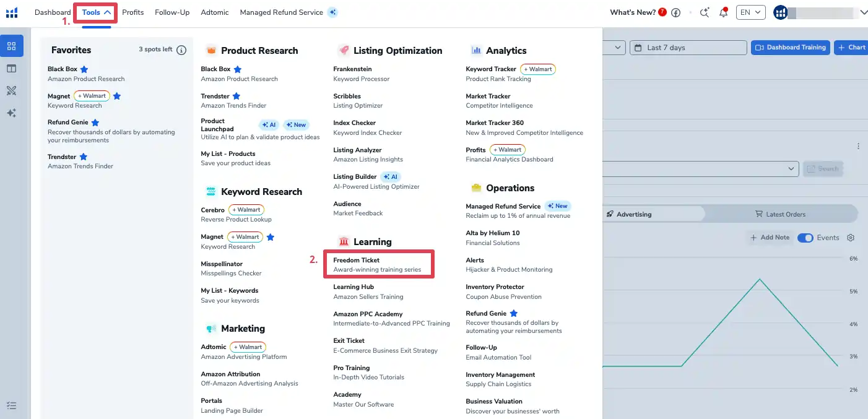Click the crossed swords sidebar icon
This screenshot has width=868, height=419.
point(12,91)
